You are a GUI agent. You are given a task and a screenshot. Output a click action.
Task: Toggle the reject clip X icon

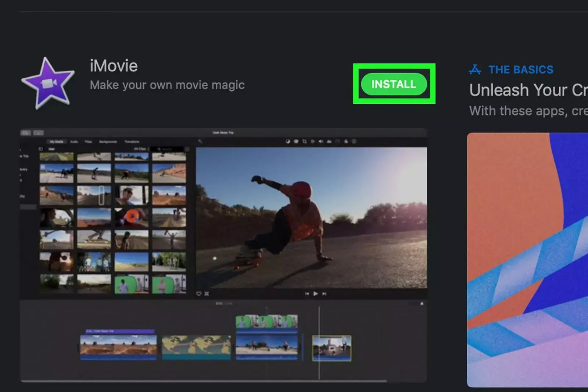tap(207, 293)
